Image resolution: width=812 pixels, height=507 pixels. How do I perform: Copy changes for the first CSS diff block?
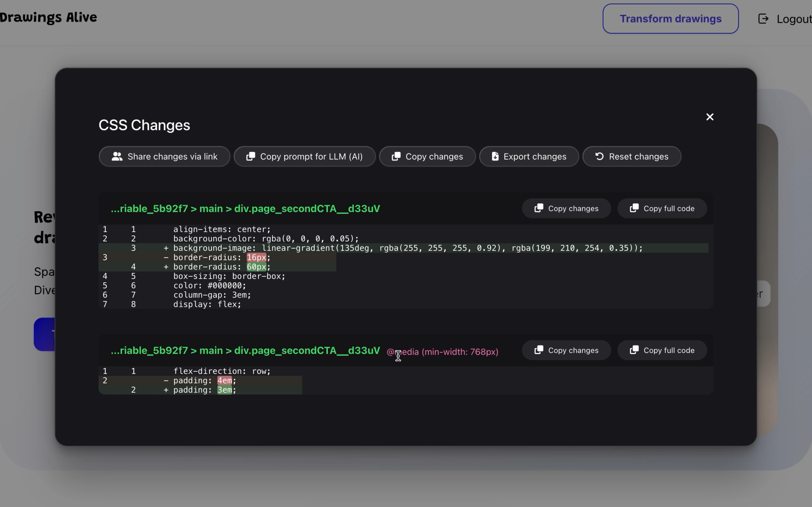pyautogui.click(x=566, y=208)
